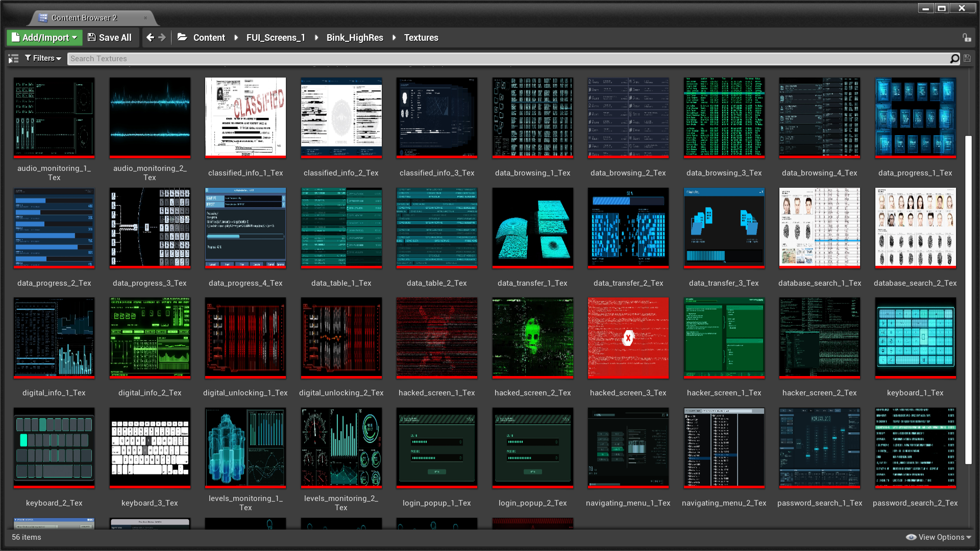Select the classified_info_1_Tex texture asset
Screen dimensions: 980x551
(246, 118)
